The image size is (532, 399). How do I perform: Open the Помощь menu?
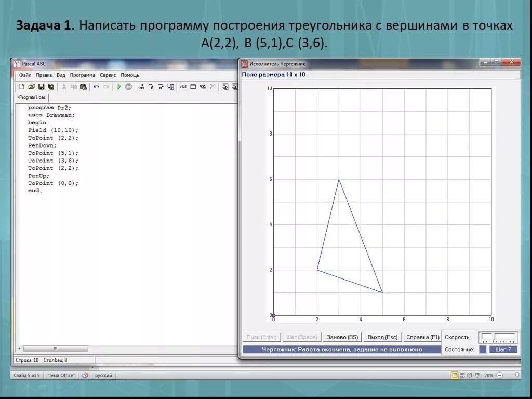coord(130,75)
